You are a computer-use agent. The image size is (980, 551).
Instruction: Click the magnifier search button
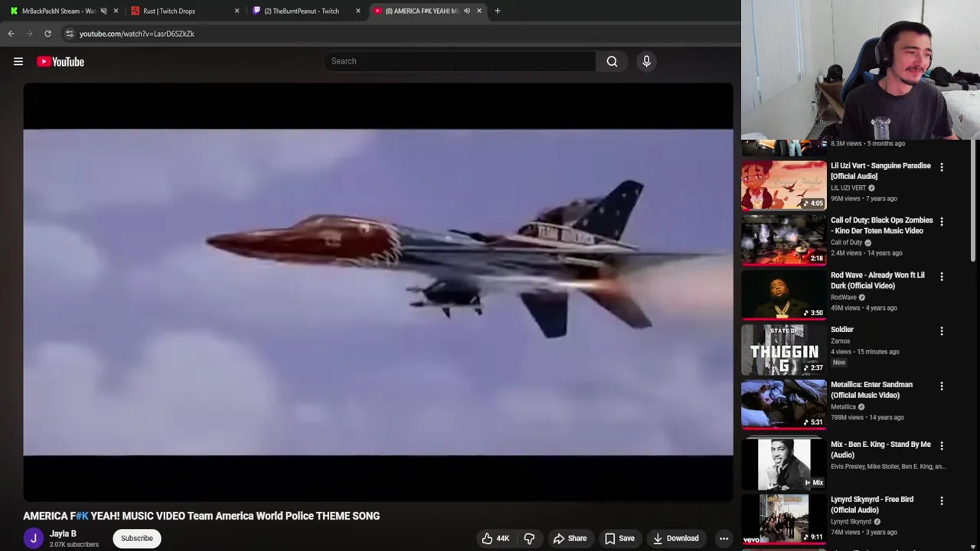click(x=612, y=61)
